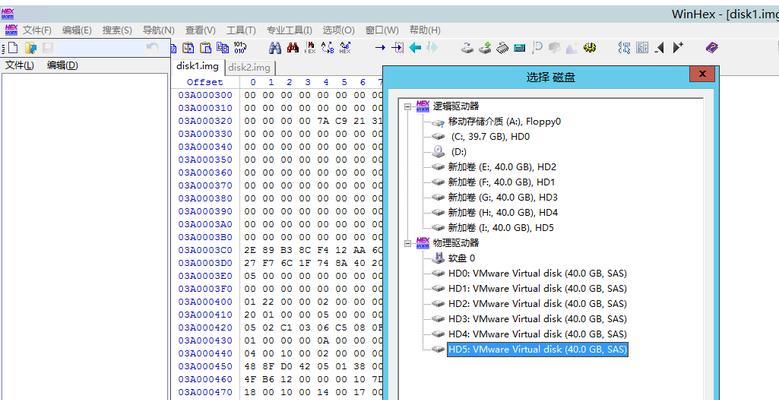Click offset row 03A000320
Screen dimensions: 779x400
[x=205, y=121]
